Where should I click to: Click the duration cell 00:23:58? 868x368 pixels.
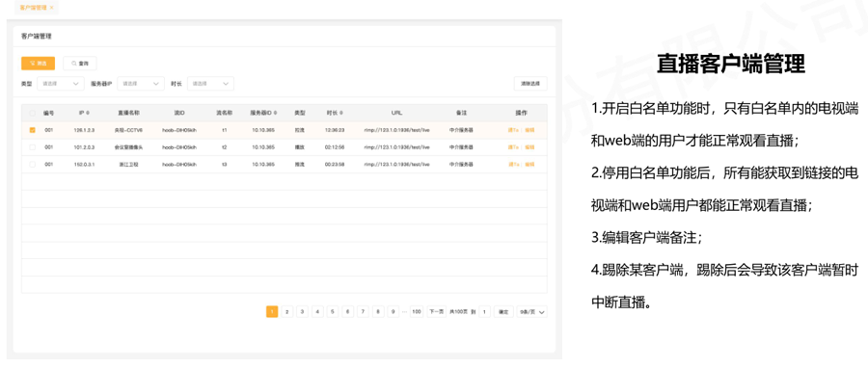[x=335, y=164]
